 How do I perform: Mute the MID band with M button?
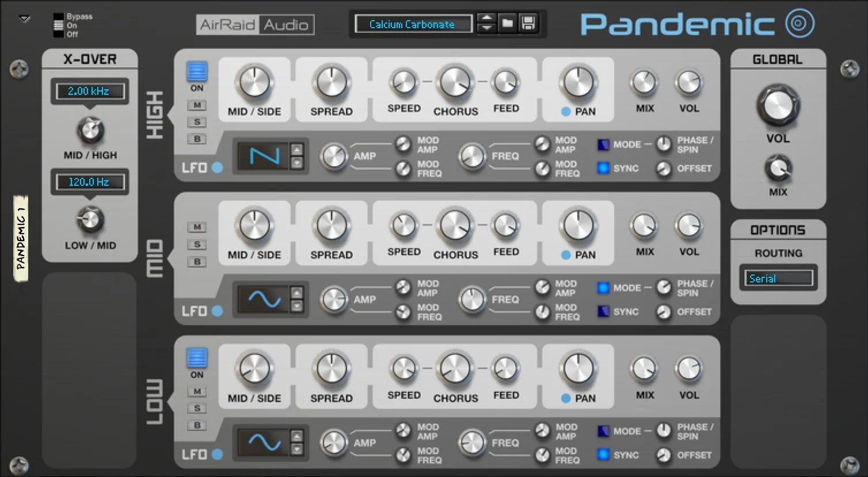click(197, 227)
